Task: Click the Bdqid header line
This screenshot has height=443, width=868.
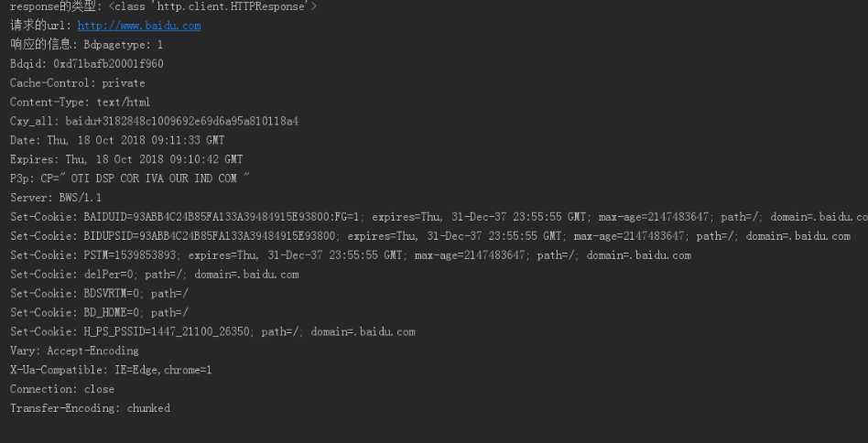Action: point(86,63)
